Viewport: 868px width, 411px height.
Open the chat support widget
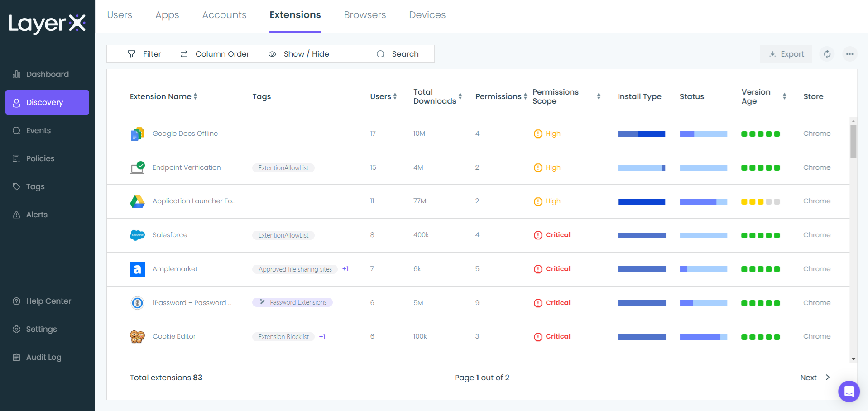[849, 392]
